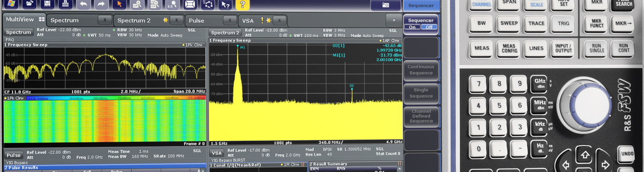Turn Sequencer On

click(412, 27)
